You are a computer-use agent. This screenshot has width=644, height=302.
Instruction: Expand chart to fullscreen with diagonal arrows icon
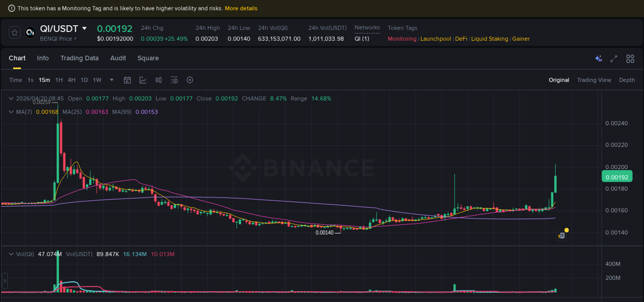coord(614,59)
